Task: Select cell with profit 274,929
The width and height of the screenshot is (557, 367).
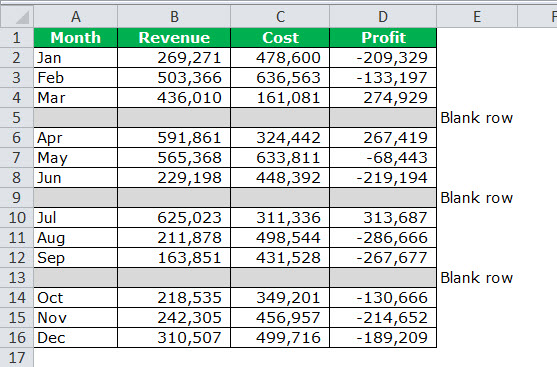Action: [383, 98]
